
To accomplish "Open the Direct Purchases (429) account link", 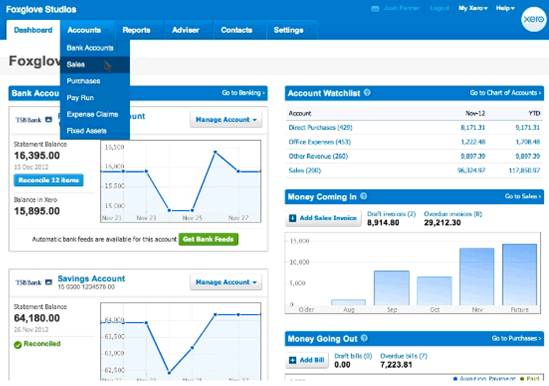I will (x=320, y=127).
